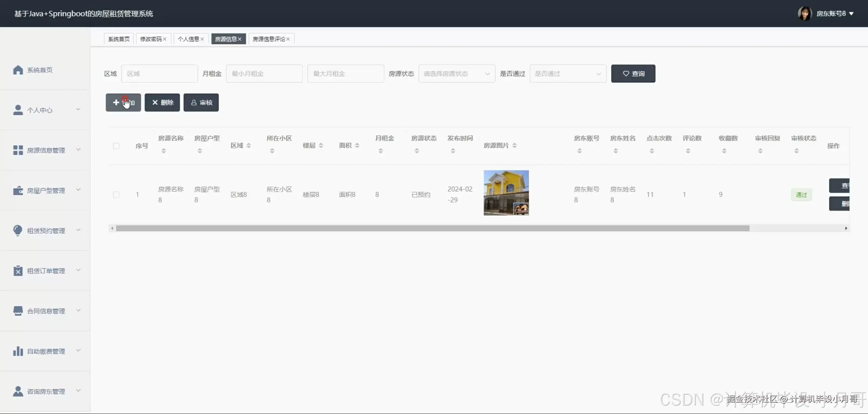This screenshot has height=414, width=868.
Task: Click the user avatar in header
Action: pyautogui.click(x=804, y=14)
